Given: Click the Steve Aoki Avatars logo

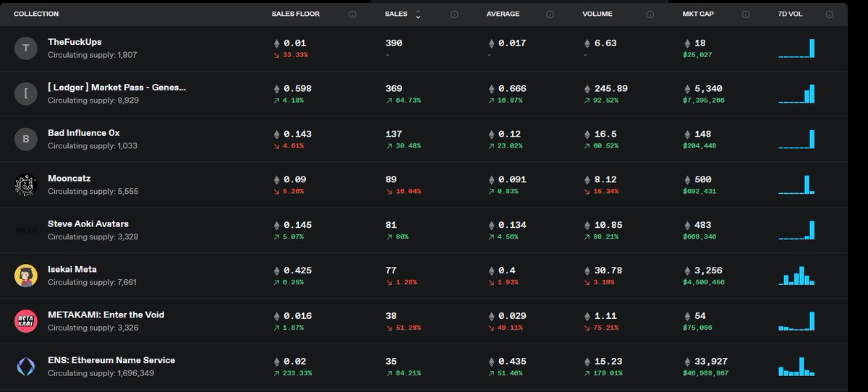Looking at the screenshot, I should pyautogui.click(x=26, y=230).
